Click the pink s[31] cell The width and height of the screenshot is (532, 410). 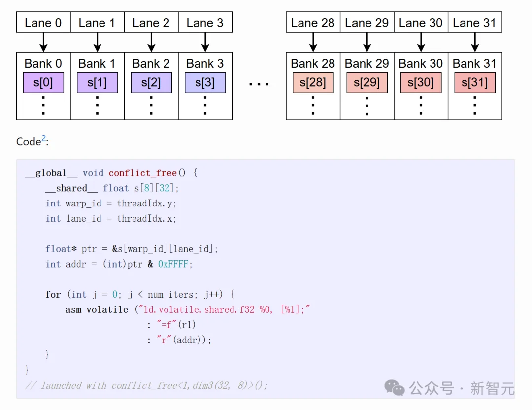474,83
